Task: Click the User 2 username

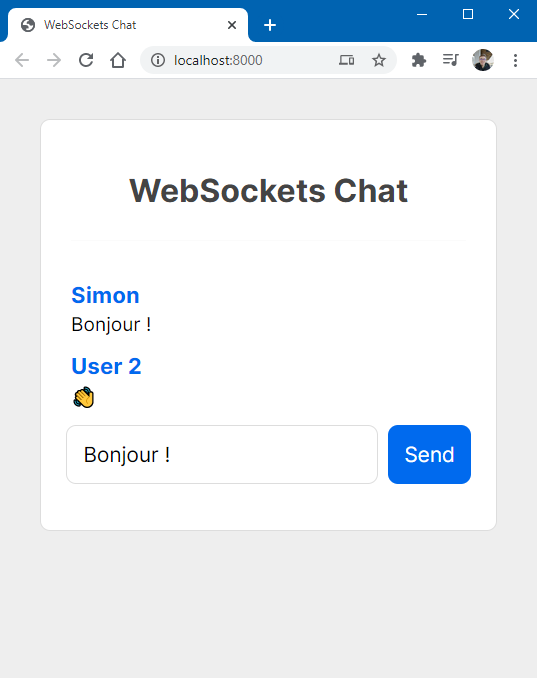Action: tap(106, 366)
